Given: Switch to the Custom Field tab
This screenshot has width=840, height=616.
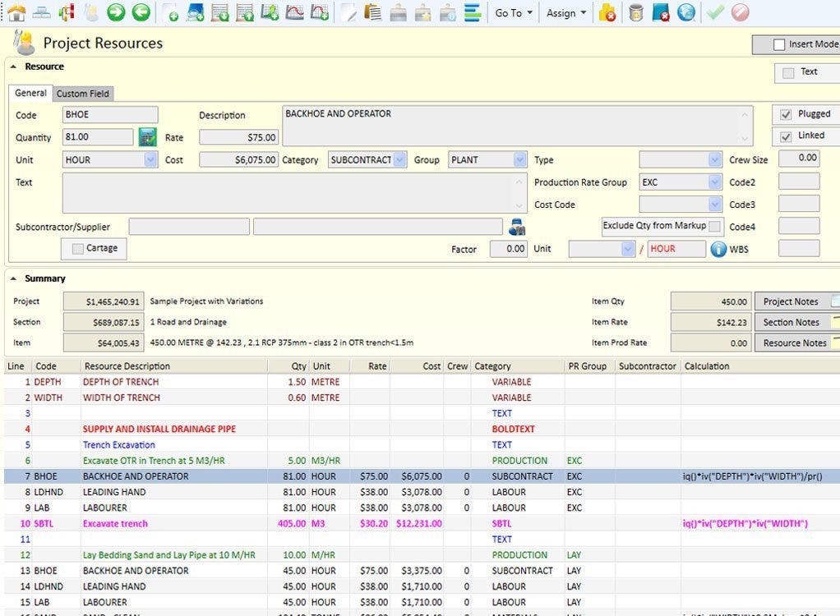Looking at the screenshot, I should coord(82,93).
